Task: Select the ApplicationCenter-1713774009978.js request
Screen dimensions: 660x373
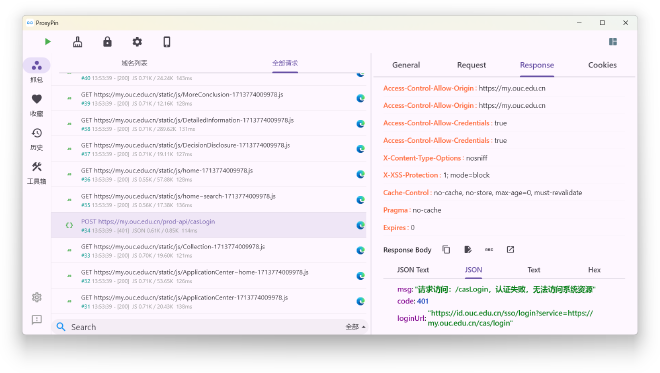Action: click(209, 301)
